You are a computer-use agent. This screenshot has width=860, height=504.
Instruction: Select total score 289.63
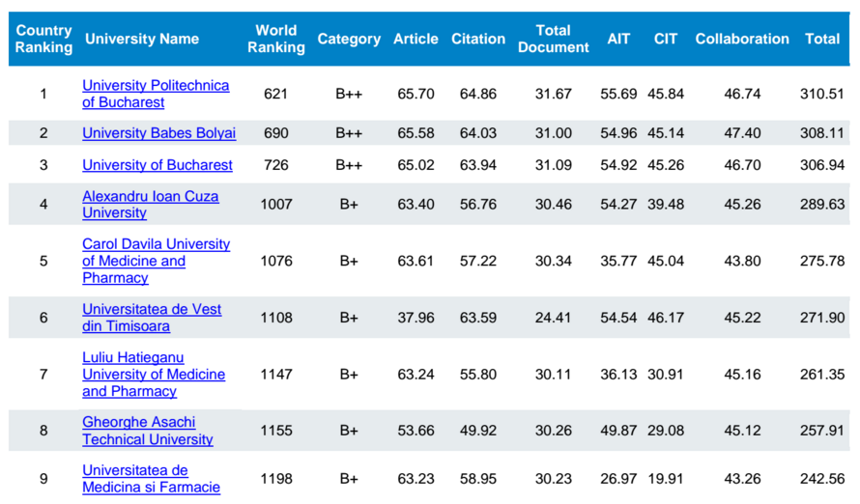[x=821, y=205]
